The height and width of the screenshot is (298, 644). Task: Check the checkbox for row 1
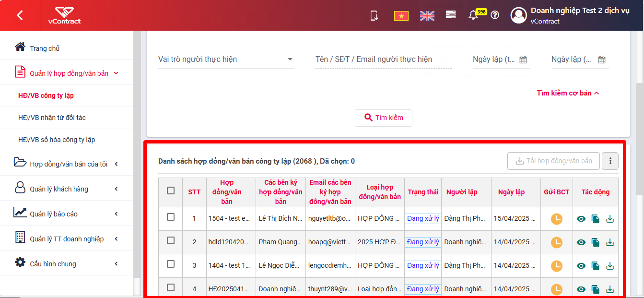(171, 217)
